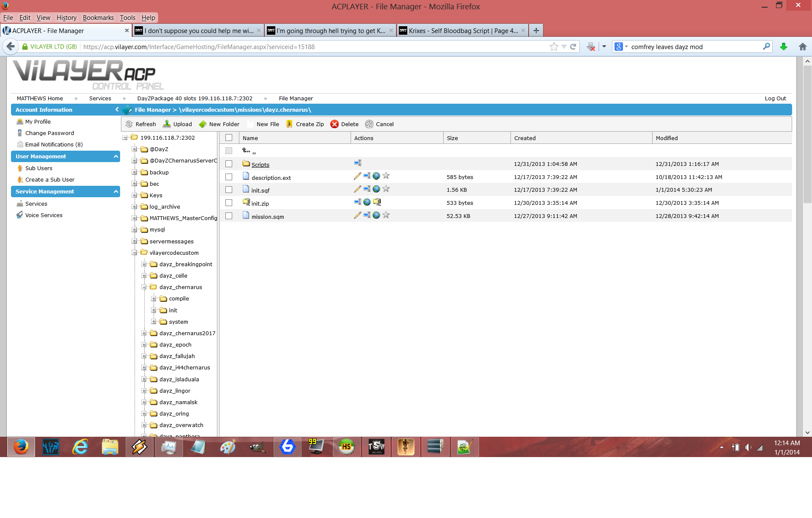Click the Refresh toolbar button
This screenshot has width=812, height=518.
(141, 124)
